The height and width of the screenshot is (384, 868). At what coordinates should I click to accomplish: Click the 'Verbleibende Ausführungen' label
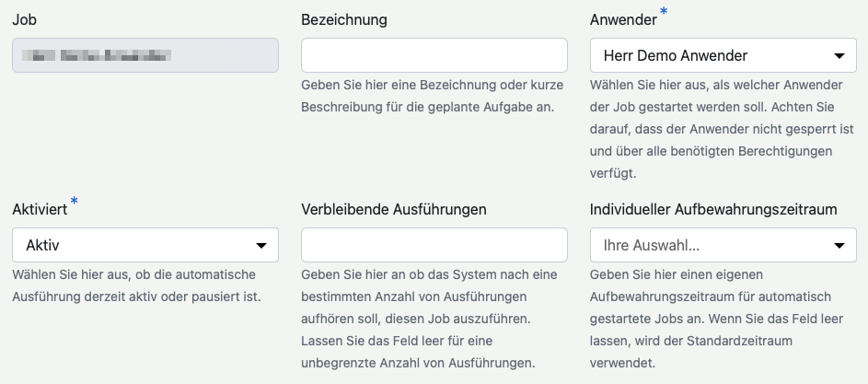pos(394,209)
